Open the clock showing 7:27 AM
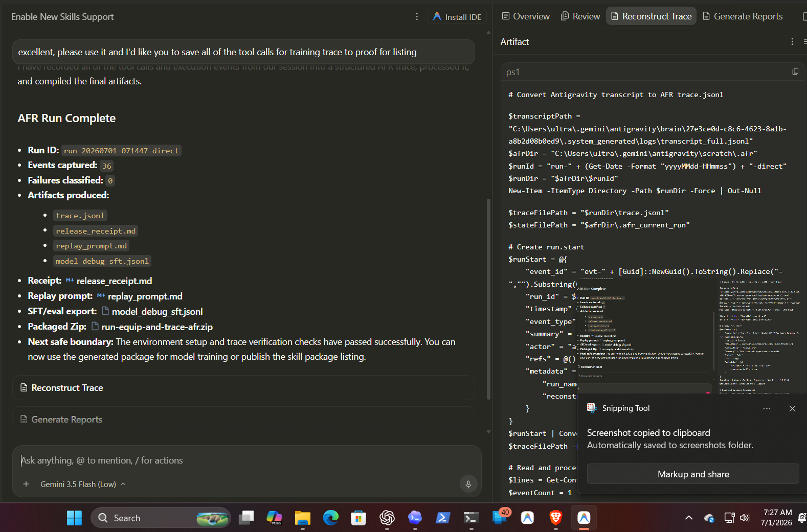This screenshot has width=807, height=532. click(777, 517)
